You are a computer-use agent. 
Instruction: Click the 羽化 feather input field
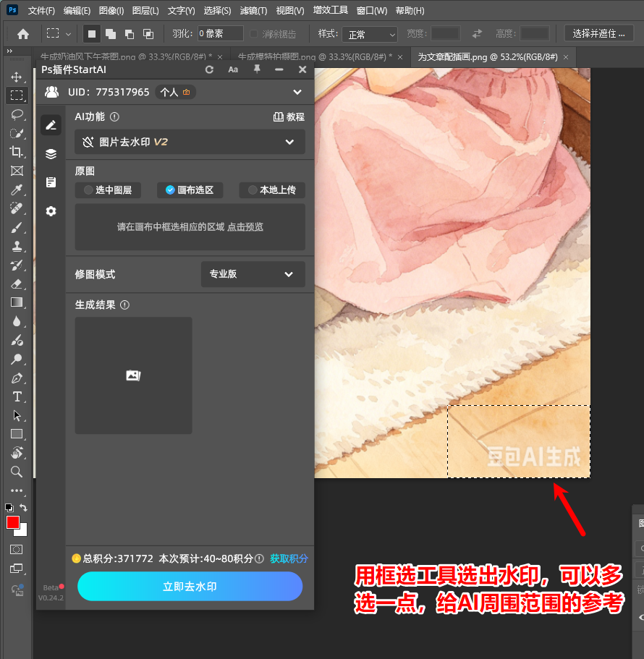[x=220, y=33]
